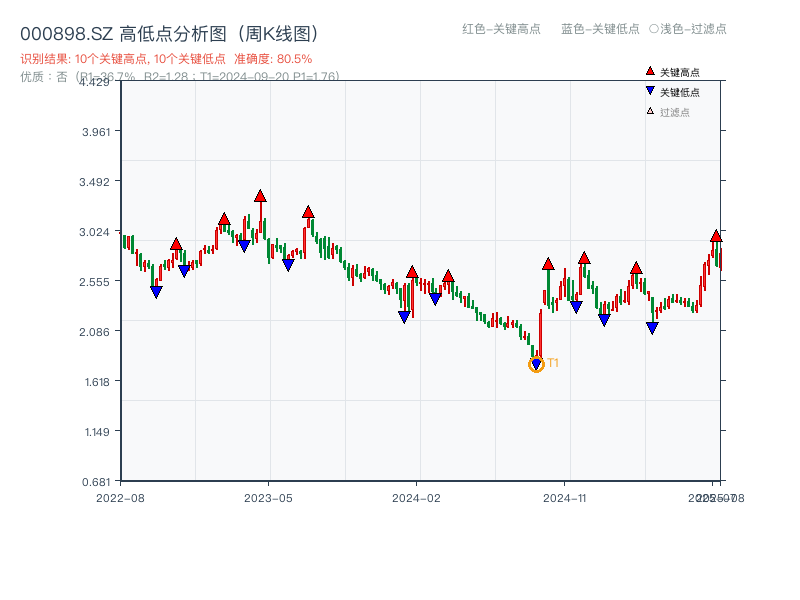800x600 pixels.
Task: Click the 2023-05 x-axis date label
Action: [268, 497]
